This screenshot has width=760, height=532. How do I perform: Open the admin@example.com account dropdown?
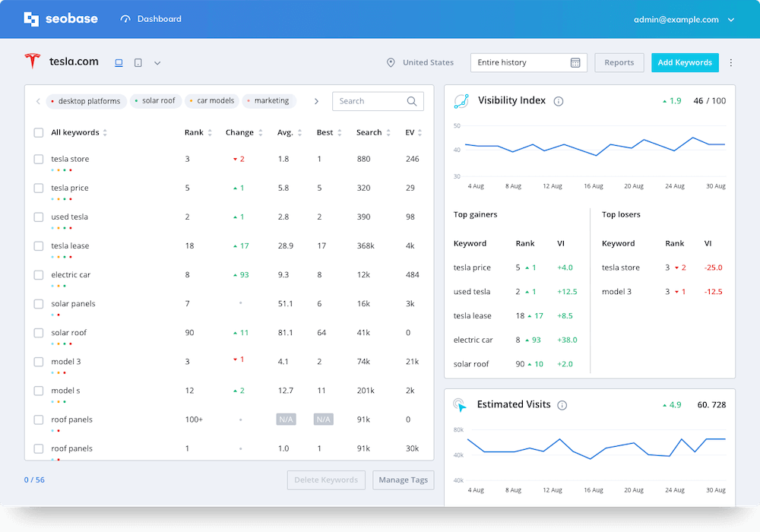point(684,20)
